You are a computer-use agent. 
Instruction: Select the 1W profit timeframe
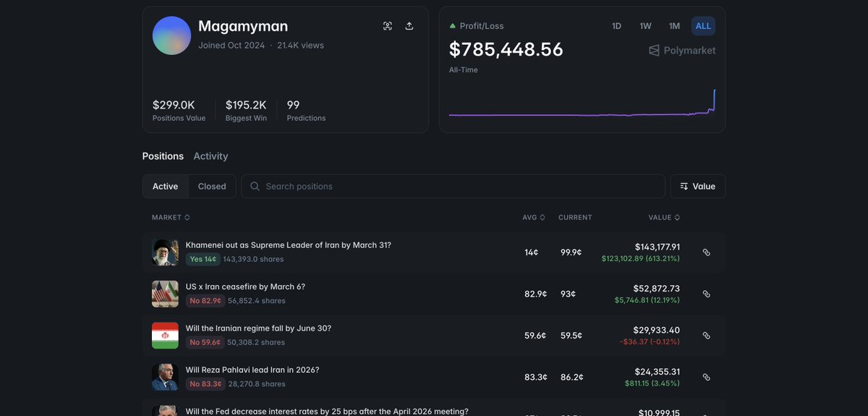(645, 26)
